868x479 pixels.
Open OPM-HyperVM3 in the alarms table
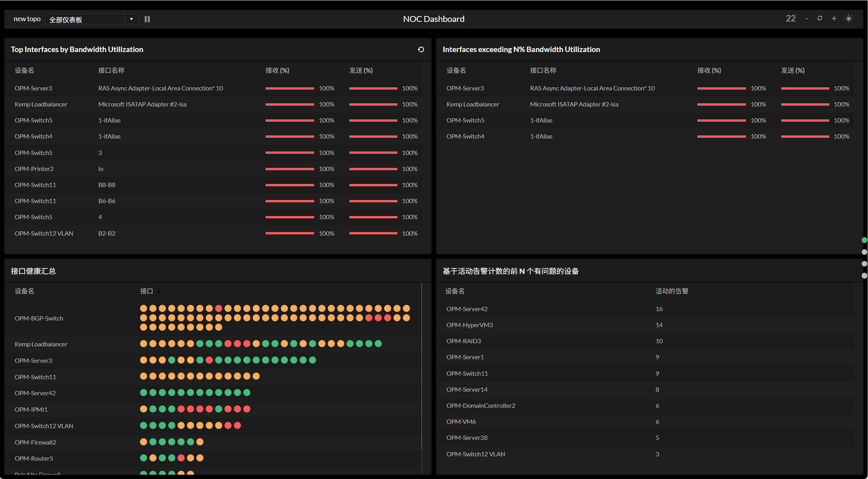pyautogui.click(x=469, y=325)
